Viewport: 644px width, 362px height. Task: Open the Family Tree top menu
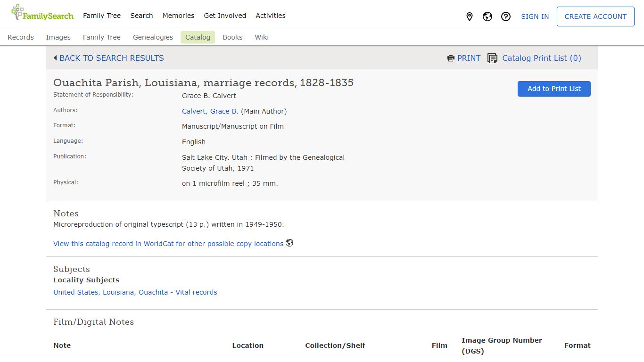click(x=102, y=16)
